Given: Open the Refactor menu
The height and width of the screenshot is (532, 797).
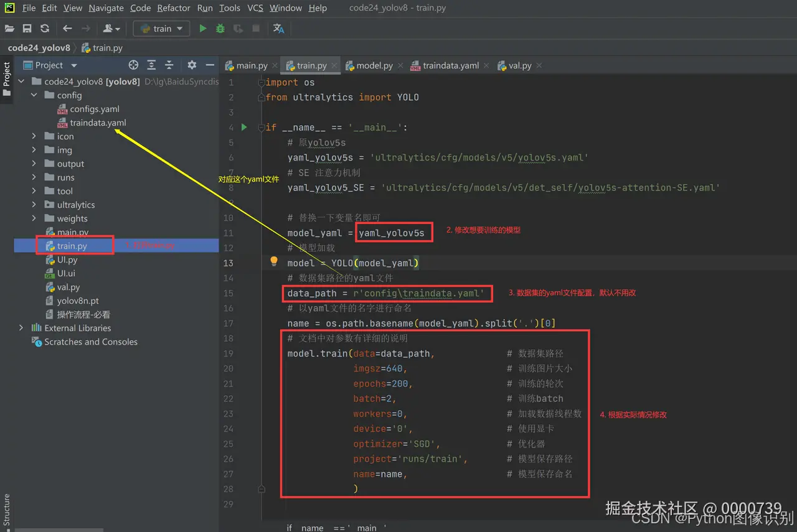Looking at the screenshot, I should click(174, 8).
